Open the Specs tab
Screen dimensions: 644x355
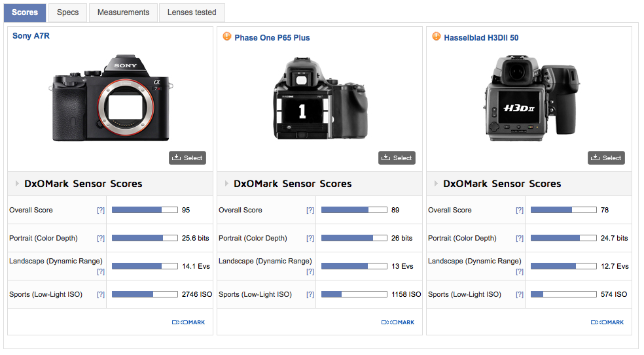point(68,12)
